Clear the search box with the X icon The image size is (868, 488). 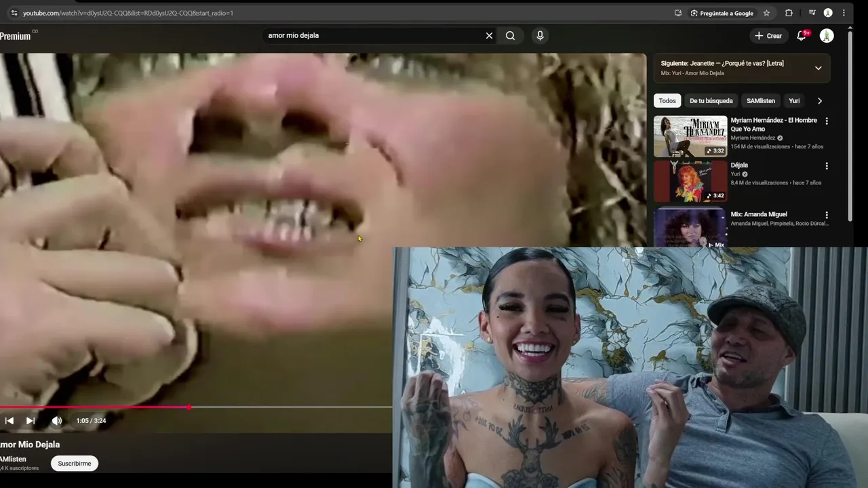pos(489,36)
